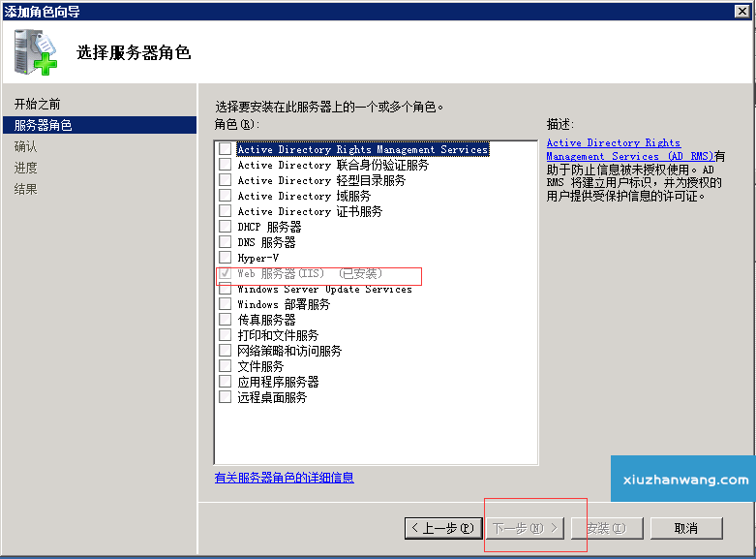Select the Active Directory 域服务 checkbox
The image size is (756, 559).
tap(226, 196)
